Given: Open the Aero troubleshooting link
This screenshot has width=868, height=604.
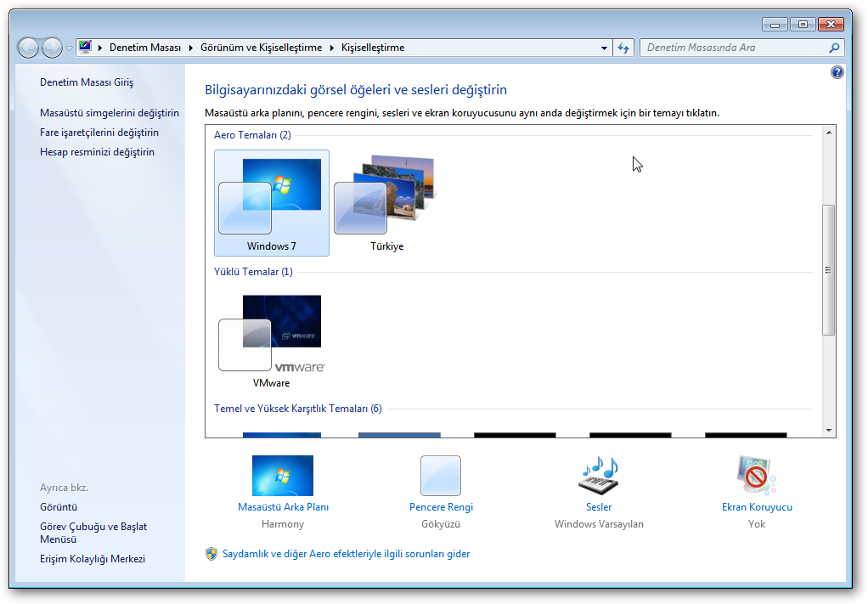Looking at the screenshot, I should (346, 554).
